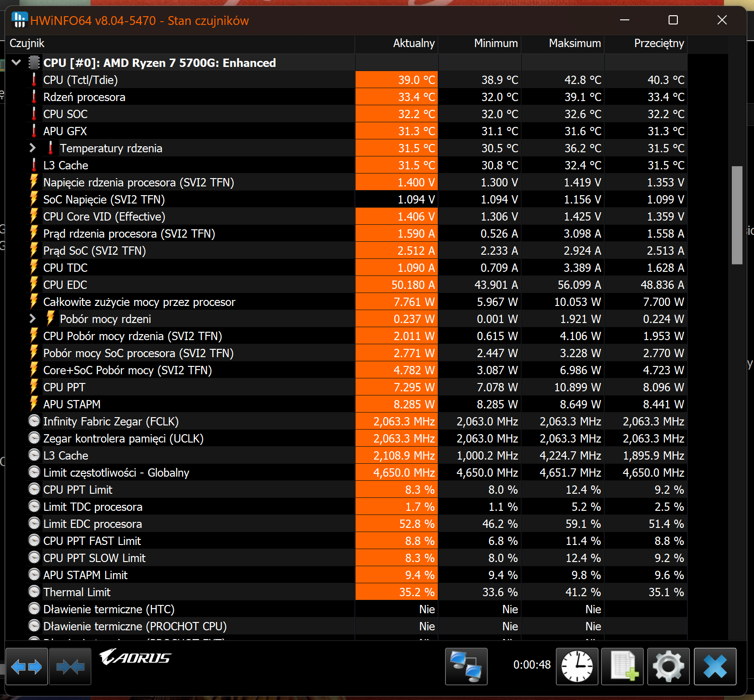Click the 42.8 °C maximum temperature cell

tap(563, 80)
